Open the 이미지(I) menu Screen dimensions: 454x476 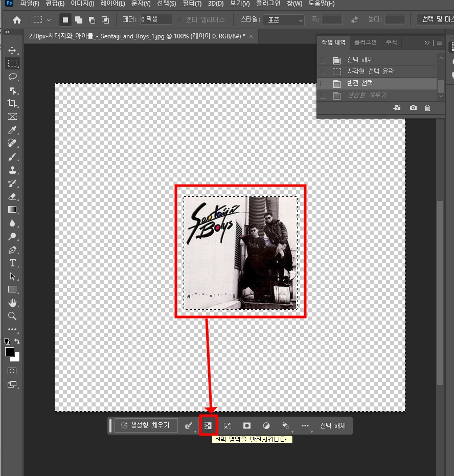tap(82, 4)
